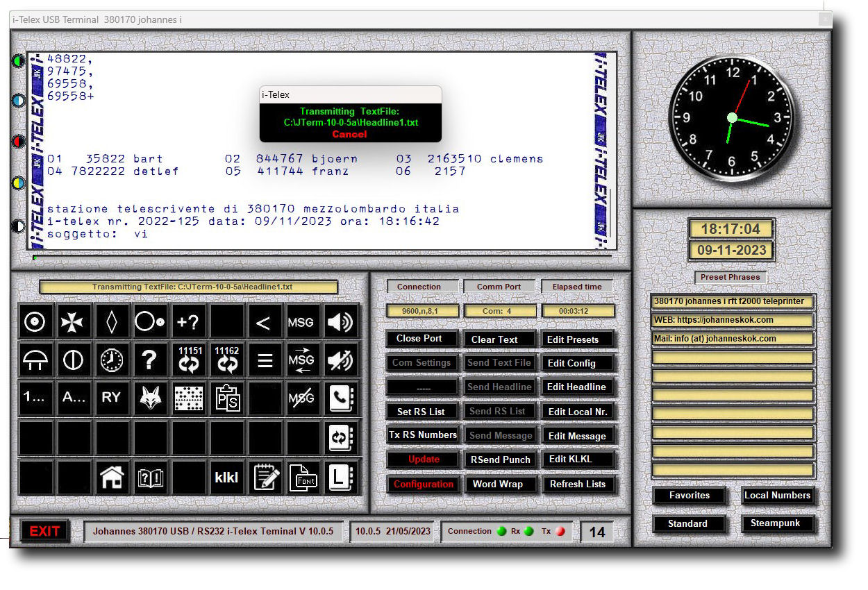This screenshot has width=868, height=590.
Task: Switch to the Standard theme
Action: click(x=690, y=524)
